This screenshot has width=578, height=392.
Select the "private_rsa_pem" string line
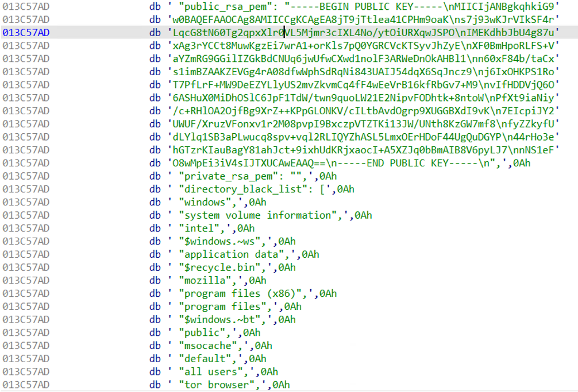tap(241, 176)
